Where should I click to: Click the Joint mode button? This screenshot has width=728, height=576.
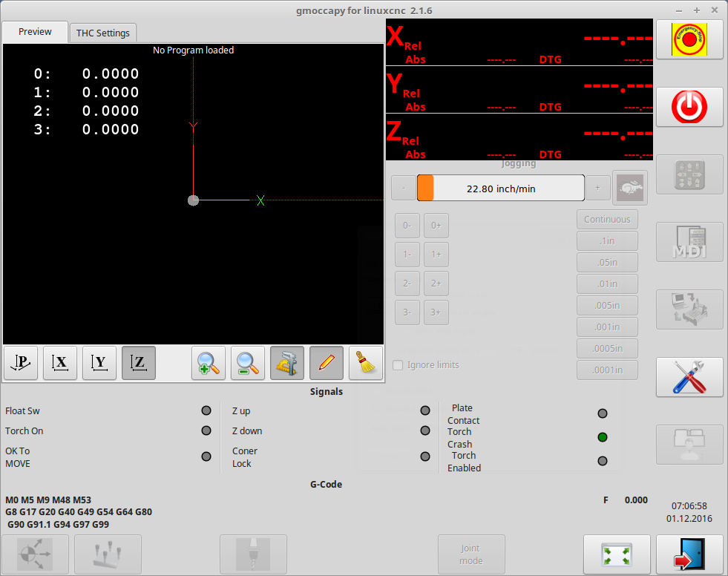pos(471,554)
